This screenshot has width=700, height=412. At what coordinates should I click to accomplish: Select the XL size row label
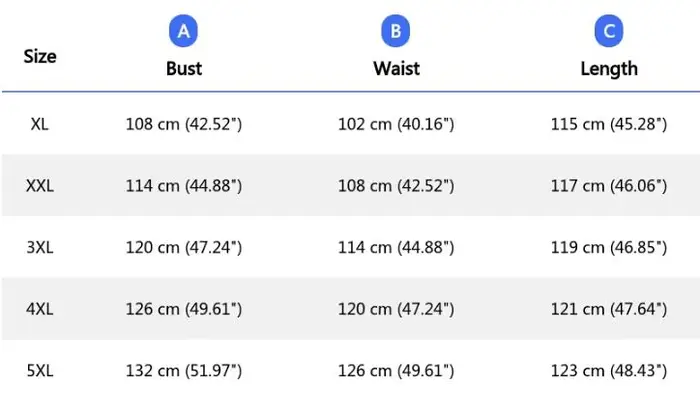(39, 124)
